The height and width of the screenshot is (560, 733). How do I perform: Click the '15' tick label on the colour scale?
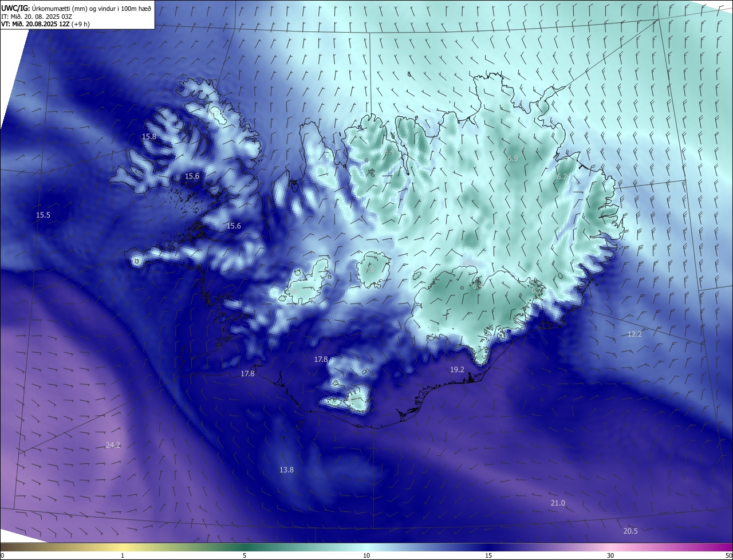[488, 555]
